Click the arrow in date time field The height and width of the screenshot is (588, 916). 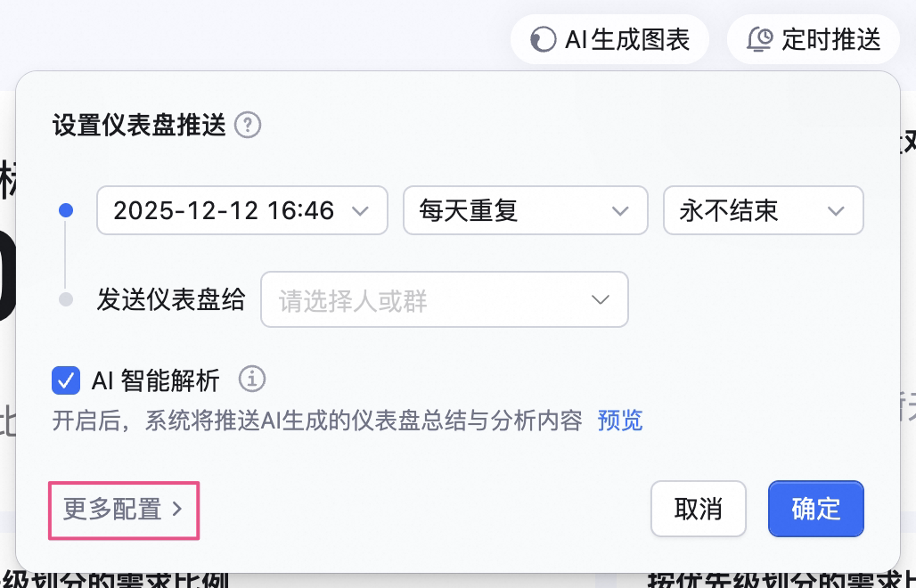tap(361, 211)
